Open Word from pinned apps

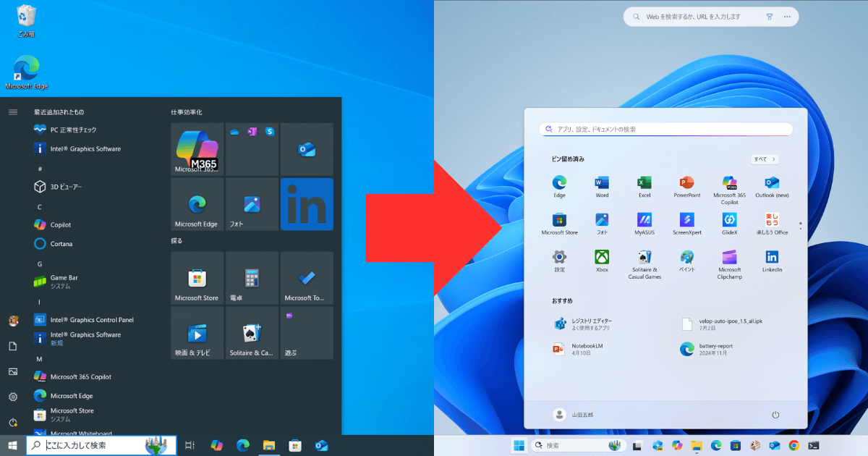(x=602, y=187)
